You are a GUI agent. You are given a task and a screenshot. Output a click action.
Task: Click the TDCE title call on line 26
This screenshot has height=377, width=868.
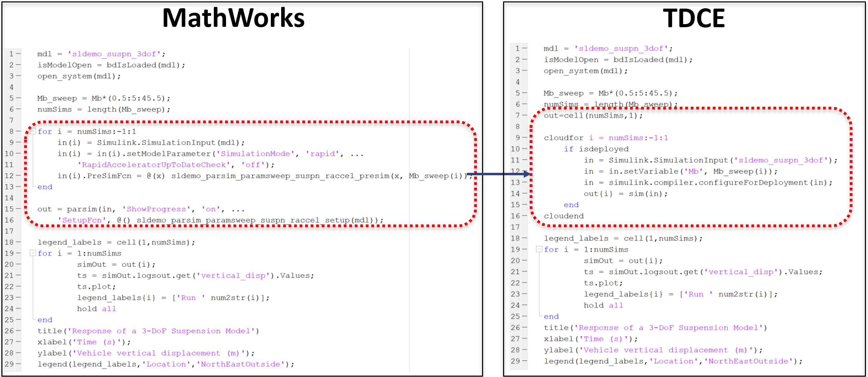tap(556, 327)
